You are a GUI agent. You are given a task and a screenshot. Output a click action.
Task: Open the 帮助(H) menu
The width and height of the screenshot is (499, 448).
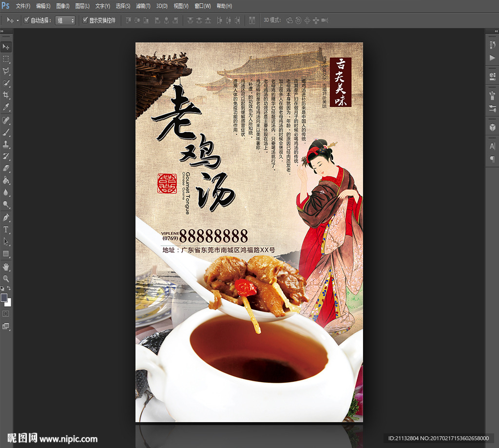224,6
